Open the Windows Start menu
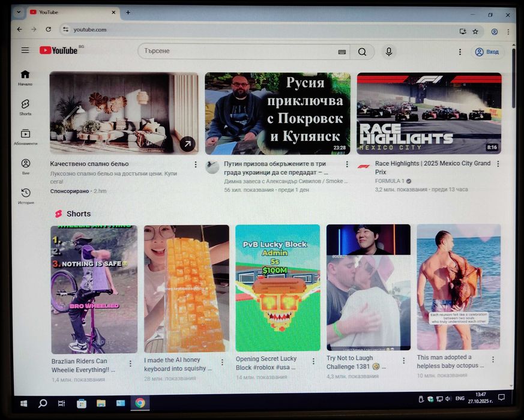Screen dimensions: 524x420 [x=24, y=404]
